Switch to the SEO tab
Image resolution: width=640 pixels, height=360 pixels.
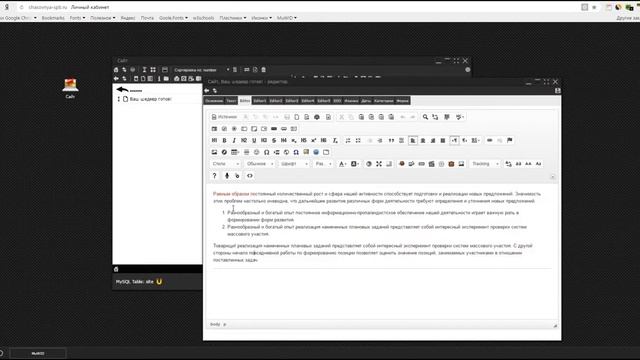point(337,101)
